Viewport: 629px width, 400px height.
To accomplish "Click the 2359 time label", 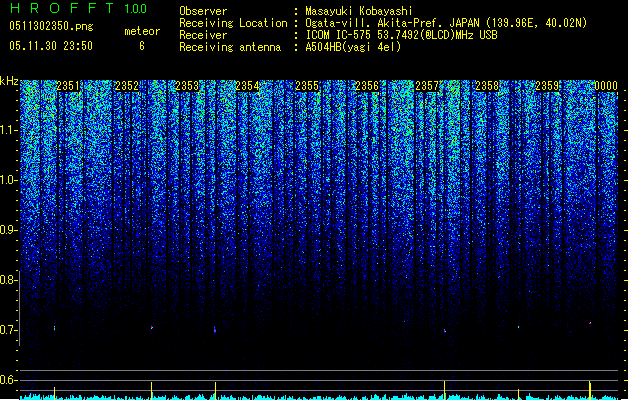I will pyautogui.click(x=547, y=86).
